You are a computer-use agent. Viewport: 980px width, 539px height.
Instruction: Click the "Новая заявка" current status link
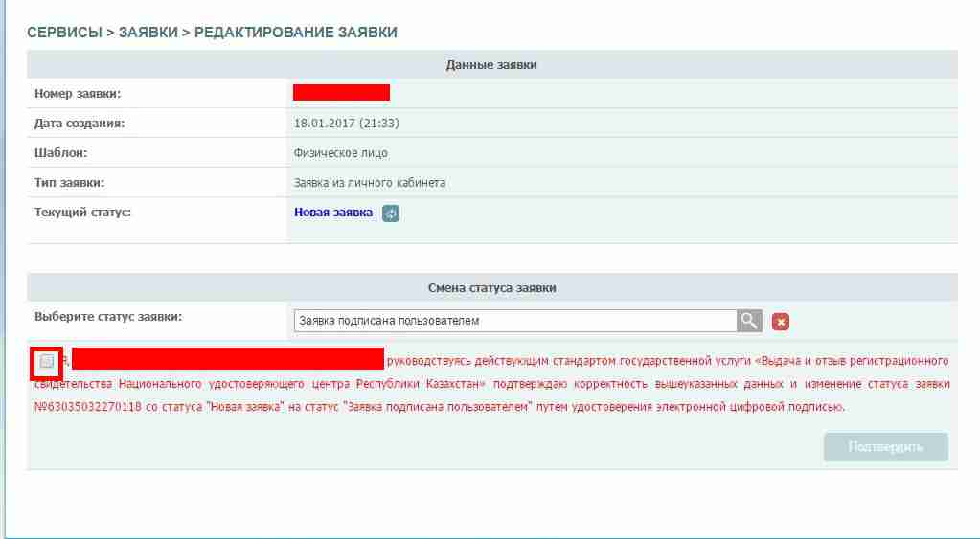click(x=332, y=213)
